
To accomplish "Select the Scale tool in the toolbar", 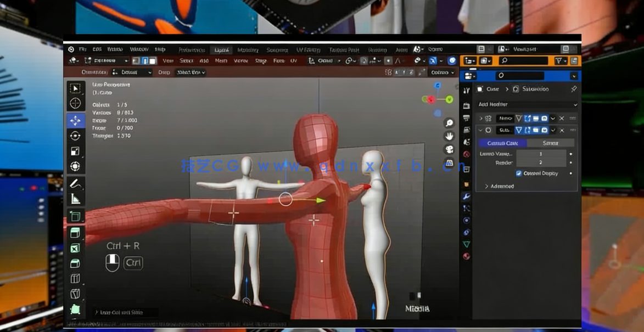I will pyautogui.click(x=76, y=149).
